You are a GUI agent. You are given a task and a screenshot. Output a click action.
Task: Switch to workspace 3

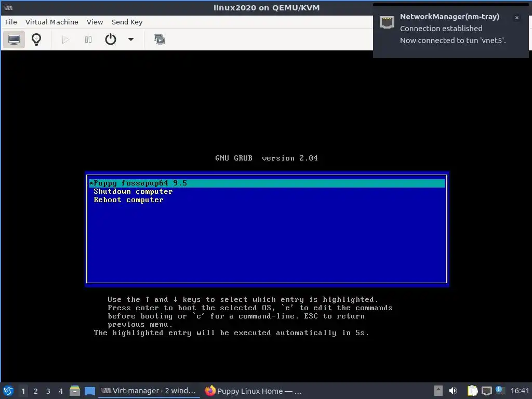pyautogui.click(x=48, y=391)
